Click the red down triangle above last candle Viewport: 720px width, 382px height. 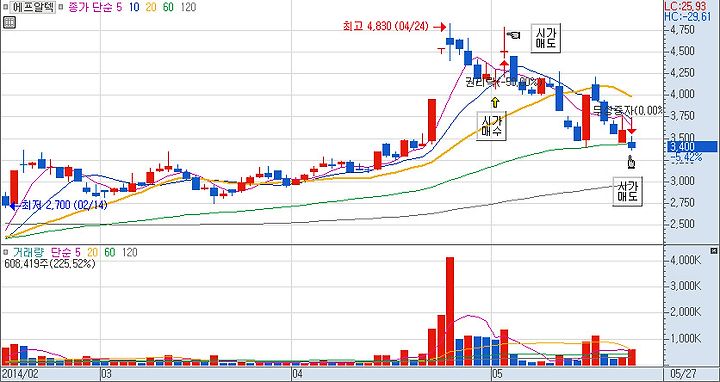(632, 132)
